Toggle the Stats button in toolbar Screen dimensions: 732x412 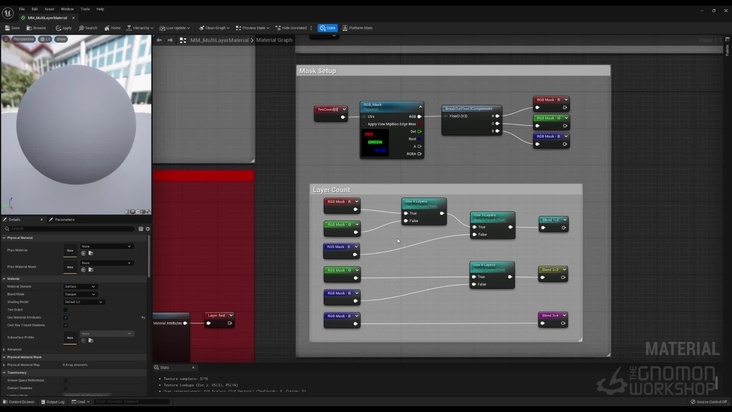[x=328, y=28]
